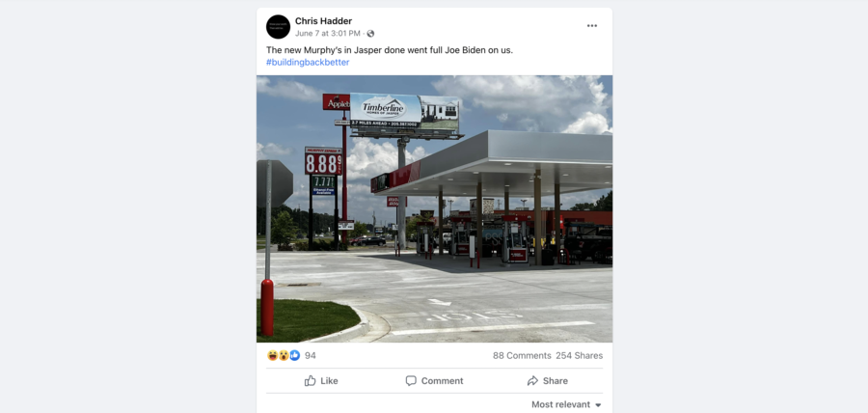Image resolution: width=868 pixels, height=413 pixels.
Task: Open Chris Hadder's profile picture
Action: click(x=278, y=27)
